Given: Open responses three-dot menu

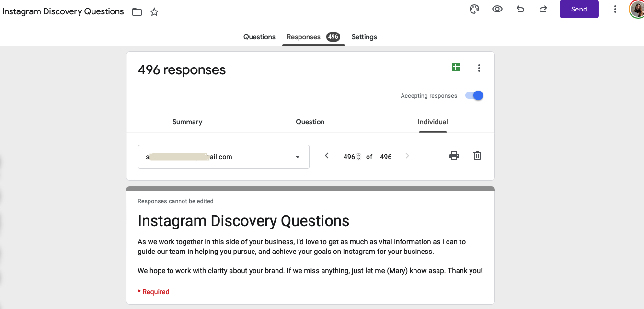Looking at the screenshot, I should point(479,68).
